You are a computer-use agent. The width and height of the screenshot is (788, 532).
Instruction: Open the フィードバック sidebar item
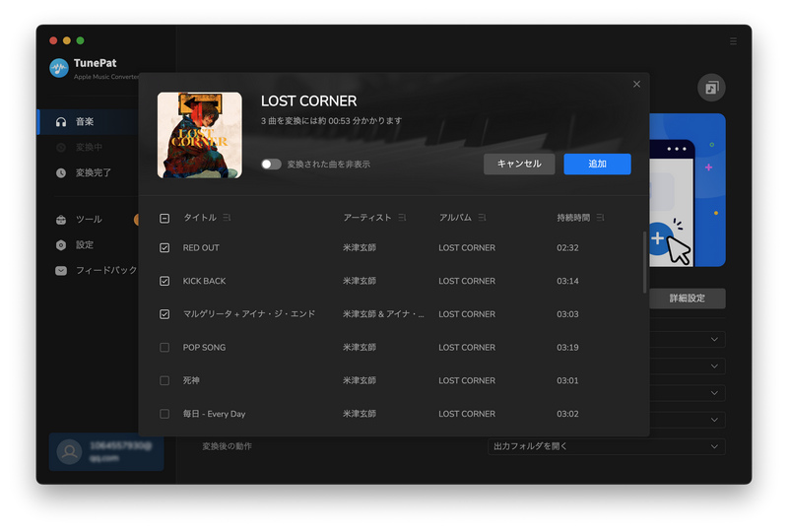point(94,270)
